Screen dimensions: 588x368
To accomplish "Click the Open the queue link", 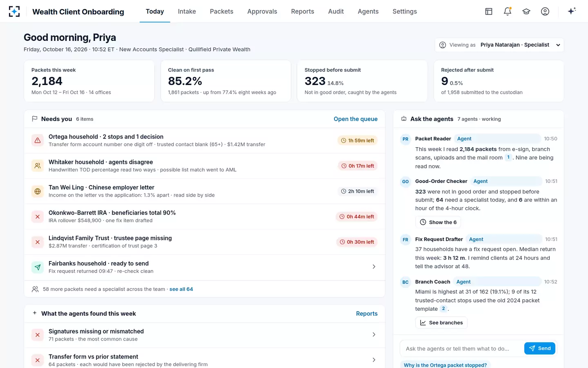I will coord(356,119).
